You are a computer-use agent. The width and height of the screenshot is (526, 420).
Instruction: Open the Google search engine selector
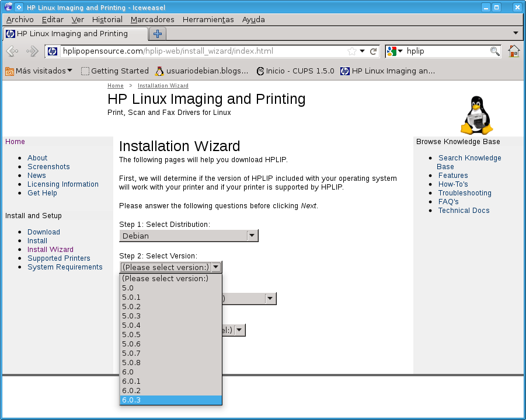click(395, 51)
